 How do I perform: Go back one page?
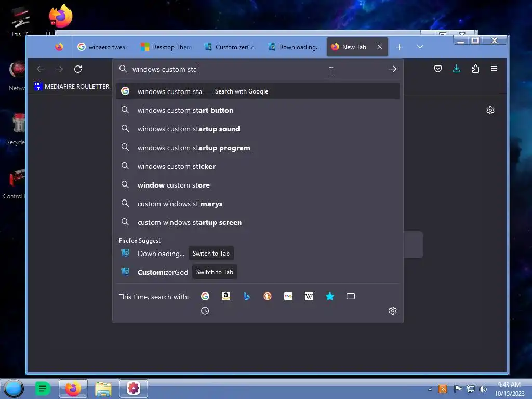coord(41,69)
